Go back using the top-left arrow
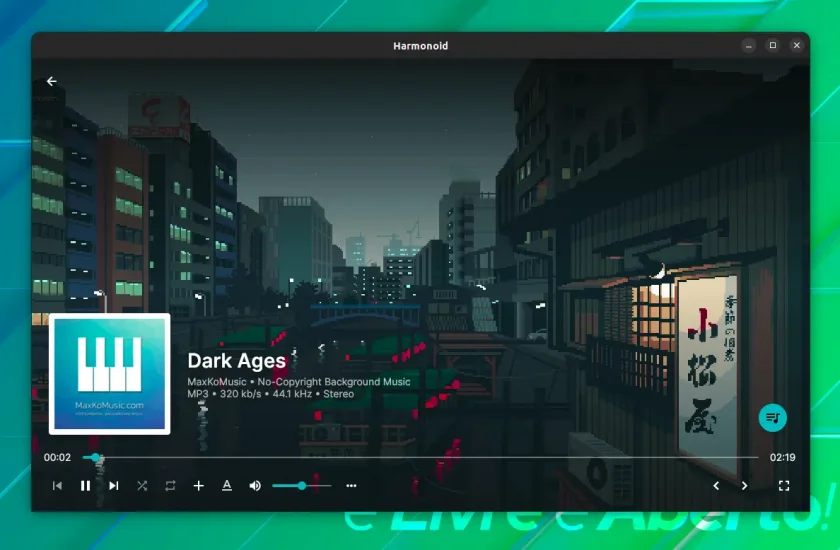This screenshot has width=840, height=550. point(51,81)
